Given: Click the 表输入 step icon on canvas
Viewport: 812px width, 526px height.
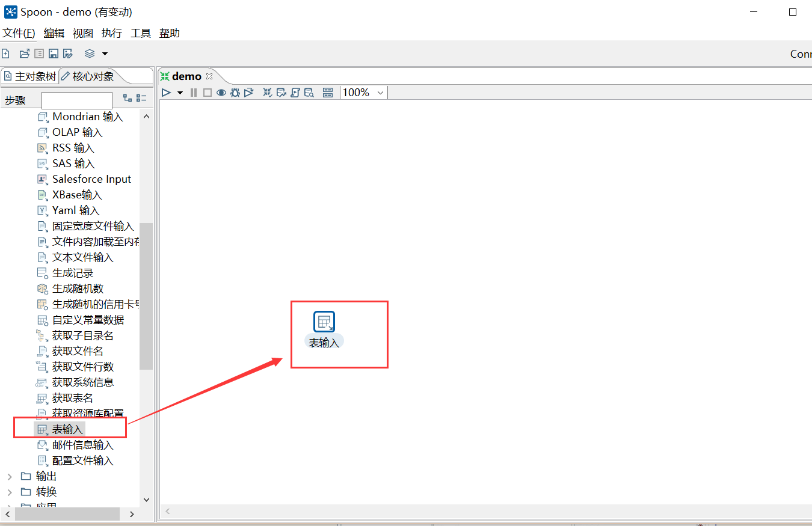Looking at the screenshot, I should click(324, 322).
